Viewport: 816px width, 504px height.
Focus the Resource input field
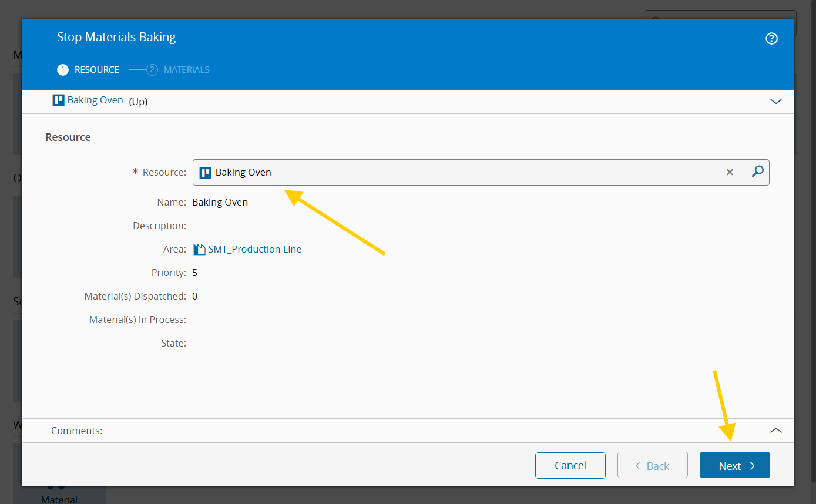[458, 173]
